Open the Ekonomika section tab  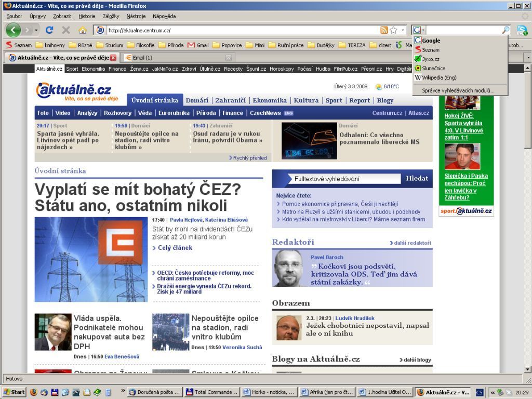pos(270,100)
